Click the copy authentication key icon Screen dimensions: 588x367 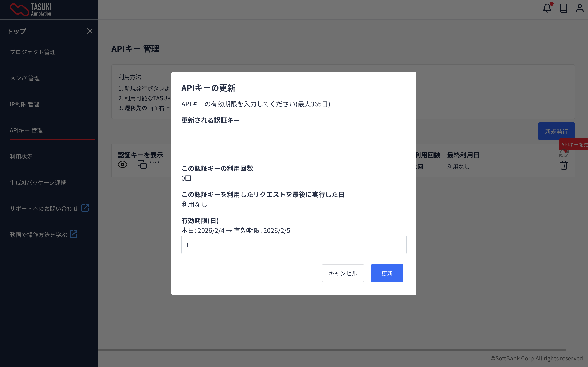tap(142, 164)
